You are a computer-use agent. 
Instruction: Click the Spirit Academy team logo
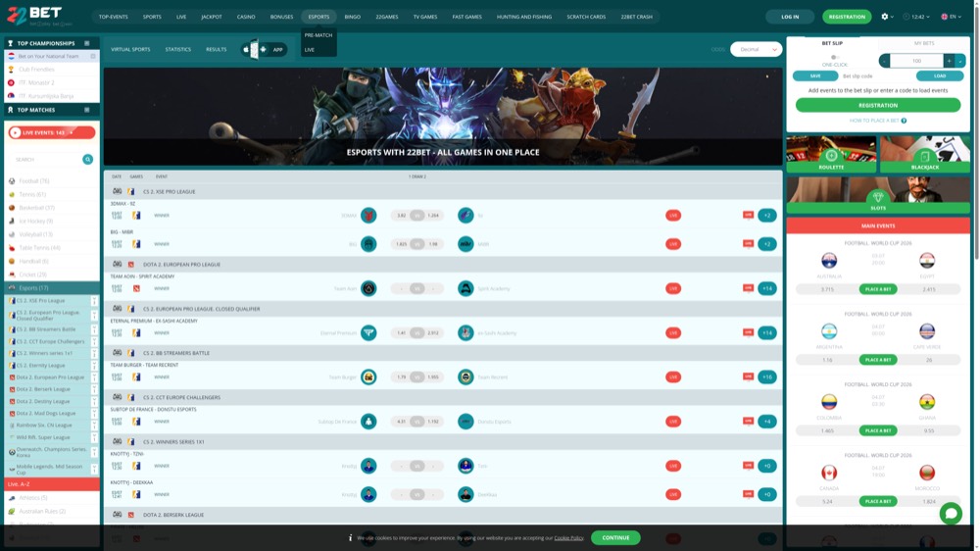pos(465,288)
